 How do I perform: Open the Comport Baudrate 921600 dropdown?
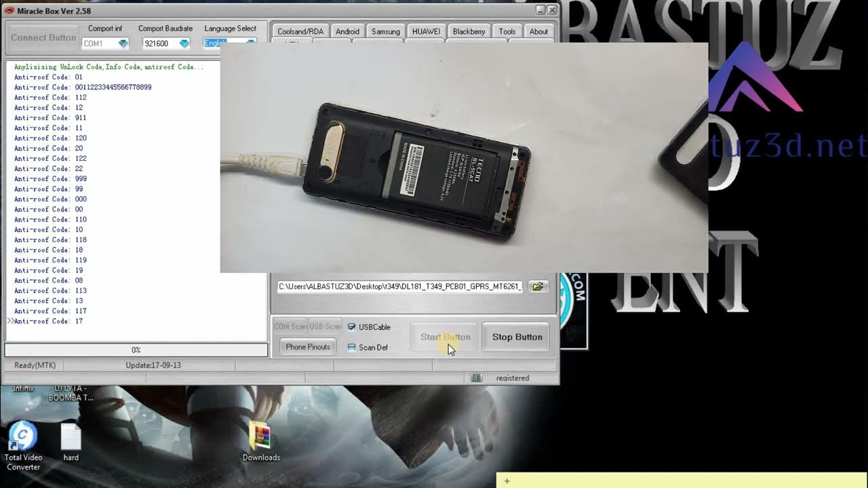click(x=166, y=43)
